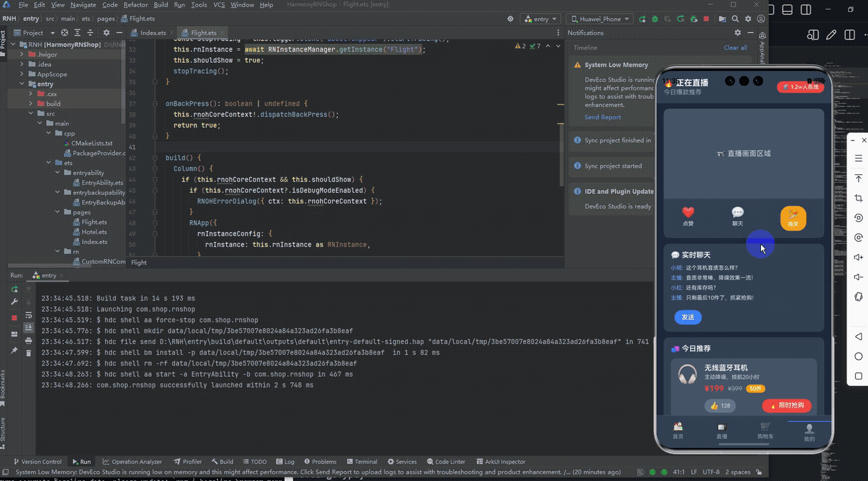Open the entry run configuration dropdown
Viewport: 868px width, 481px height.
[x=541, y=19]
